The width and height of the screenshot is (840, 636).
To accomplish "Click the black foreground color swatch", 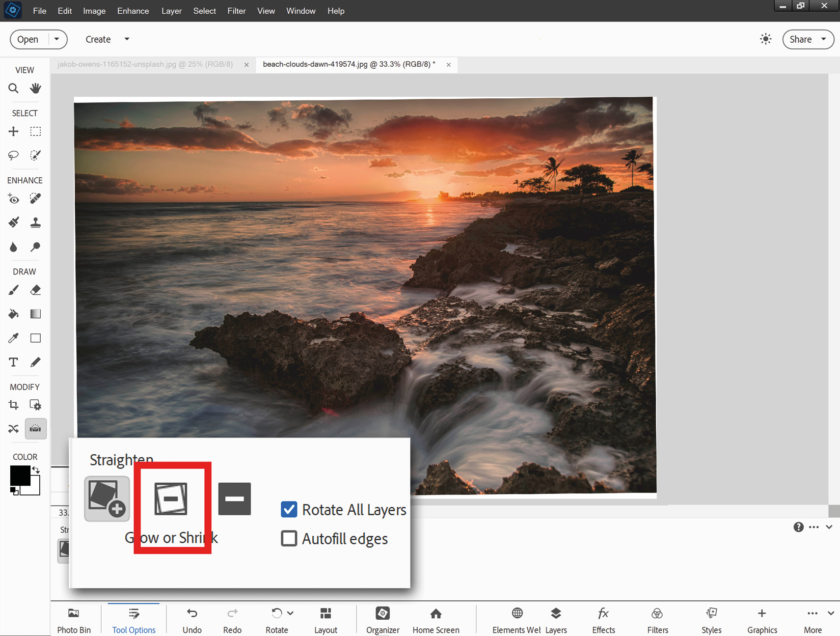I will tap(20, 476).
